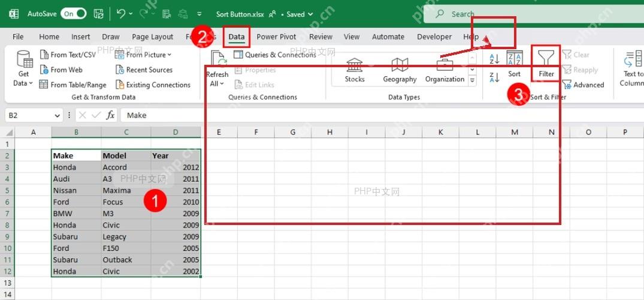Expand the Refresh All dropdown arrow
The height and width of the screenshot is (300, 644).
[x=222, y=84]
